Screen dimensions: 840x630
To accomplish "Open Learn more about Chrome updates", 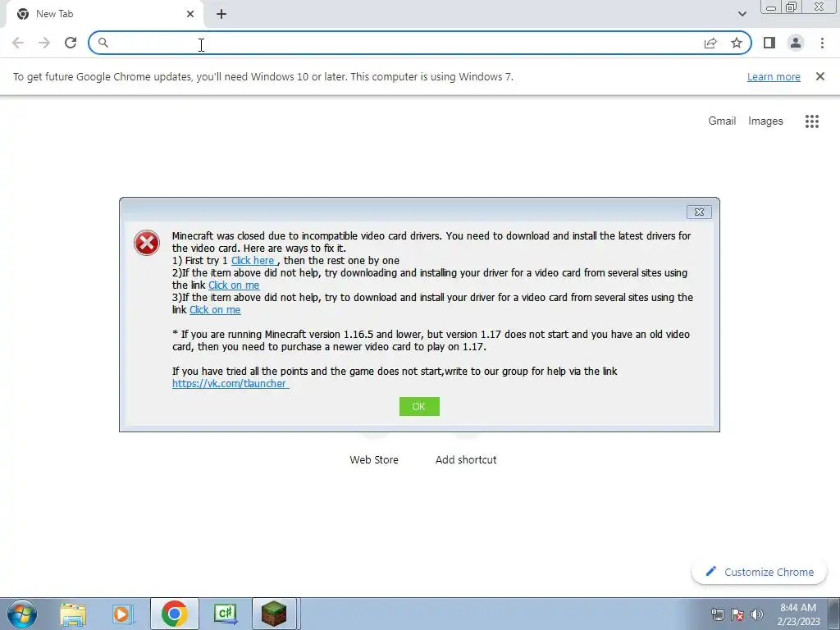I will coord(774,76).
